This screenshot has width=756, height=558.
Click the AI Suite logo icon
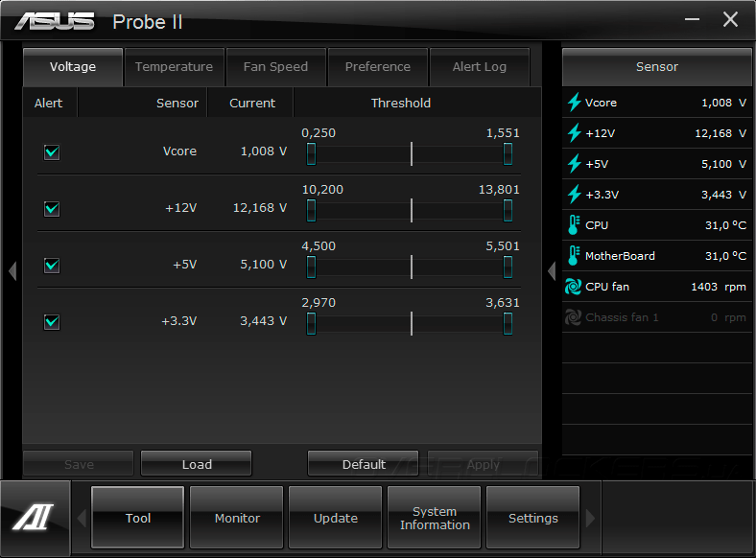click(34, 517)
